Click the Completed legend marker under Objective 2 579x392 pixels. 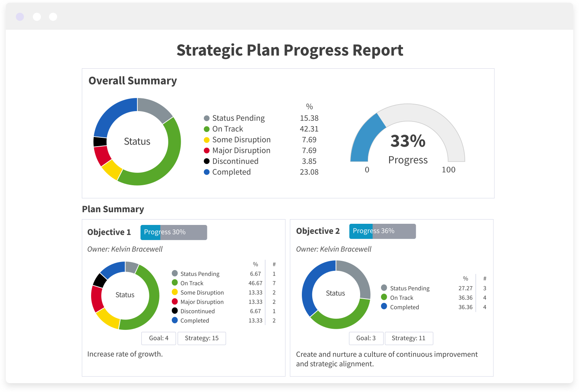[384, 307]
